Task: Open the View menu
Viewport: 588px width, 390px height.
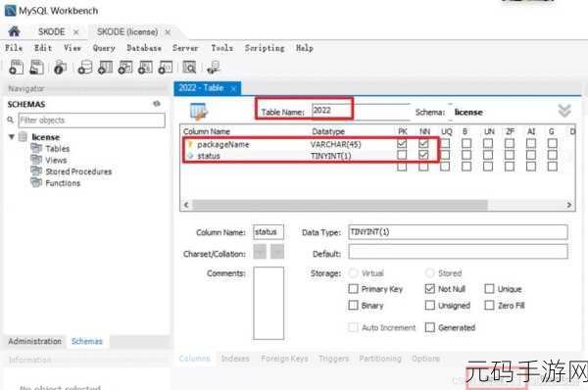Action: [x=73, y=48]
